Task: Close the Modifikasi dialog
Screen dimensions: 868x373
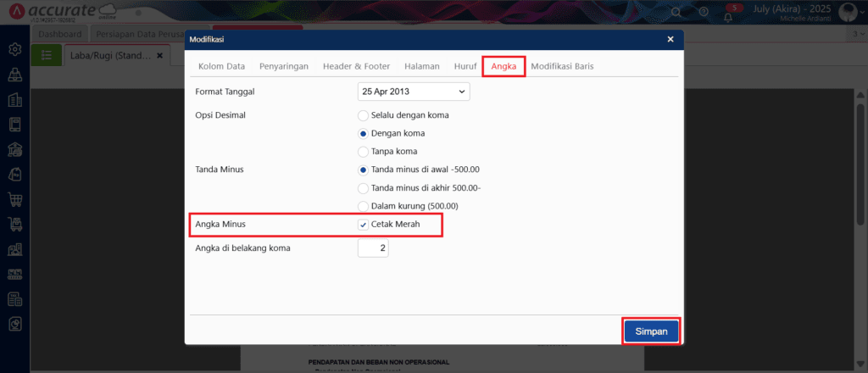Action: click(670, 39)
